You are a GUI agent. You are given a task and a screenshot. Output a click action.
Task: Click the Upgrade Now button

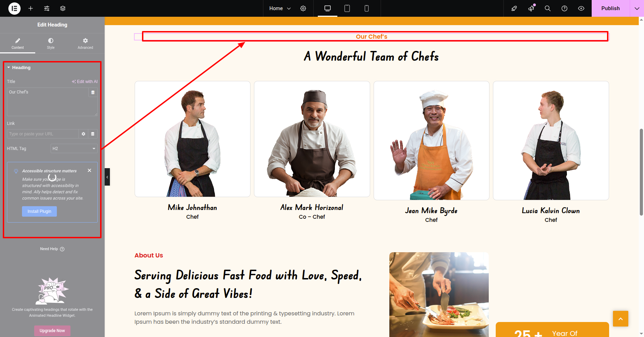[52, 331]
